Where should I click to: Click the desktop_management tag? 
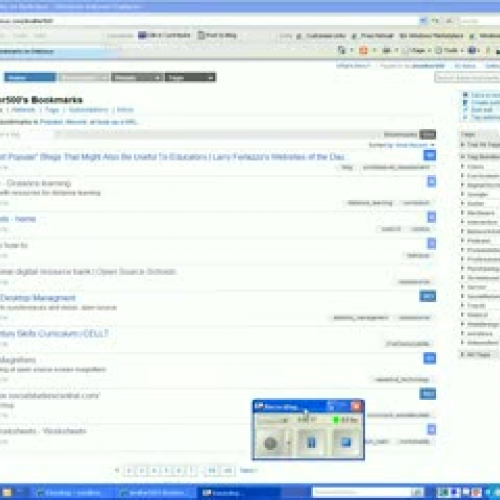[x=360, y=318]
